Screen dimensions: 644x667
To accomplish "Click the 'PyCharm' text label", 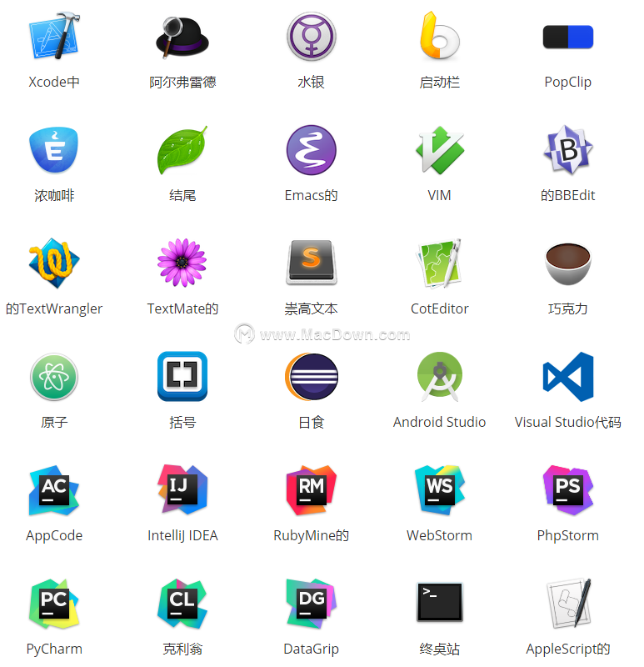I will pos(54,649).
